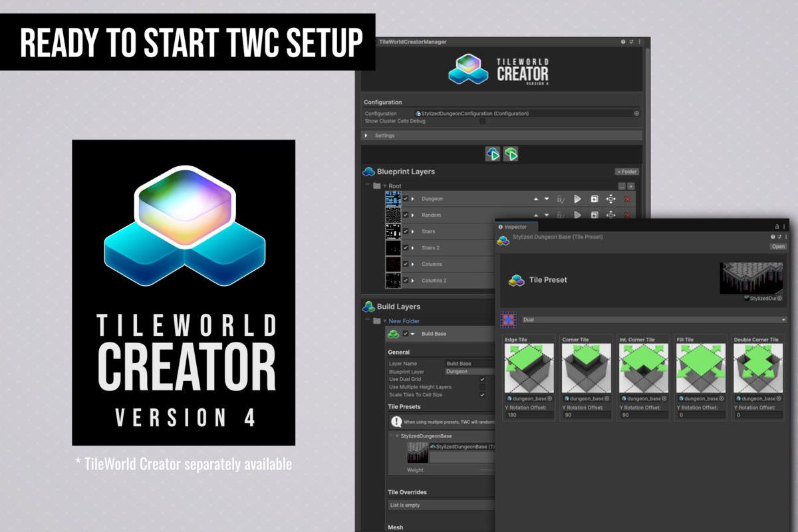Execute the Random layer play button
The image size is (798, 532).
tap(577, 215)
